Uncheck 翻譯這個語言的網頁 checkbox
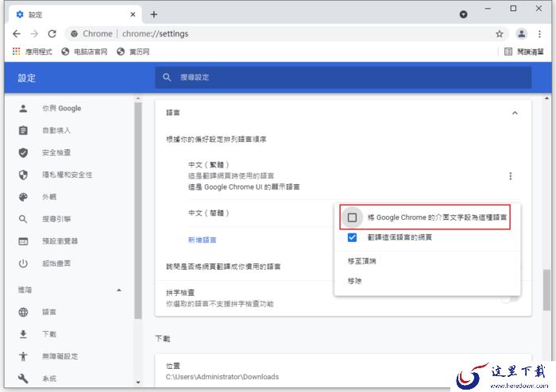The height and width of the screenshot is (392, 556). coord(352,237)
